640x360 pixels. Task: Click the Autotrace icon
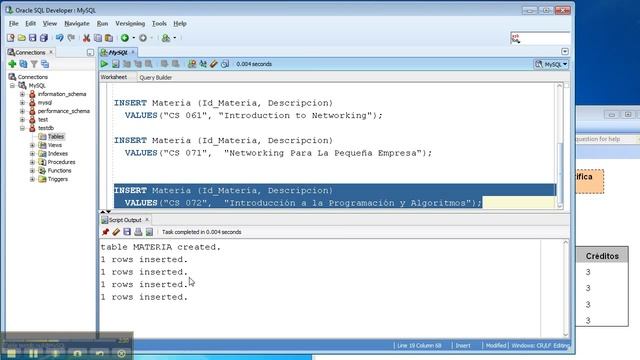click(x=138, y=64)
